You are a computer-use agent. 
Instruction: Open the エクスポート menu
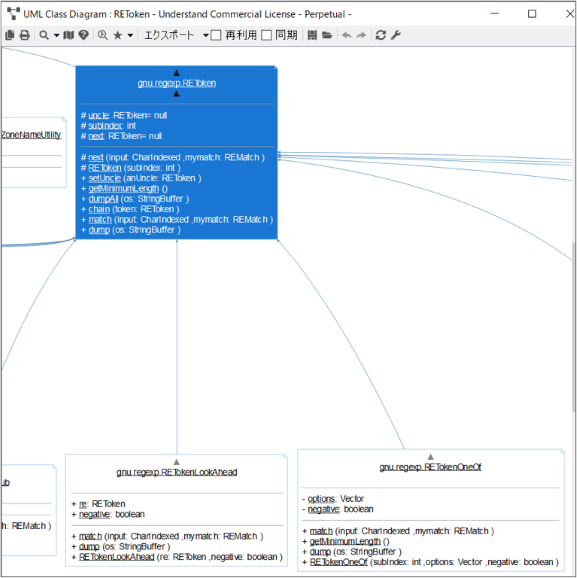click(x=169, y=35)
